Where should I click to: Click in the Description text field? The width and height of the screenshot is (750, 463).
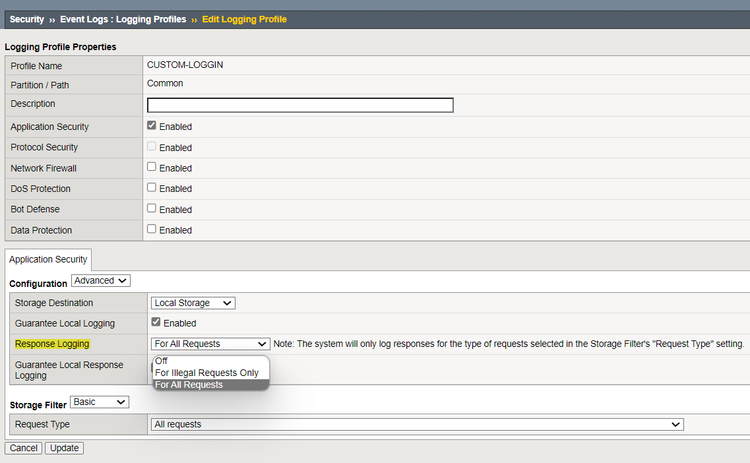click(x=300, y=105)
